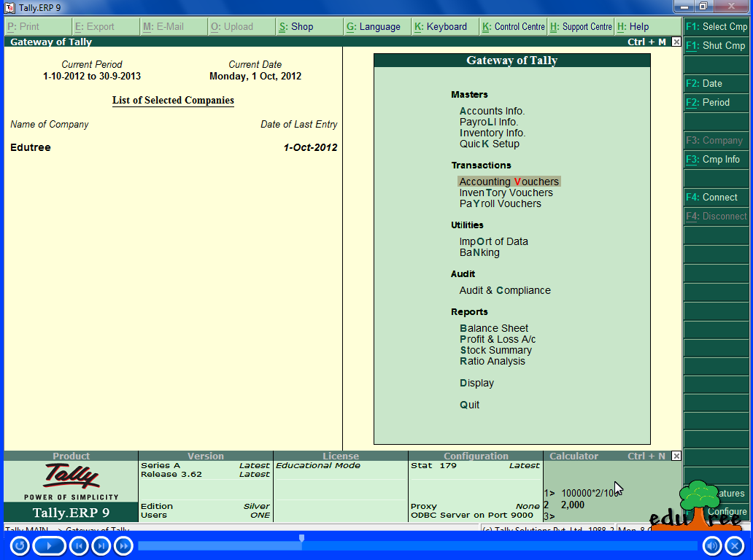Screen dimensions: 753x560
Task: Open the Help top menu button
Action: pyautogui.click(x=648, y=27)
